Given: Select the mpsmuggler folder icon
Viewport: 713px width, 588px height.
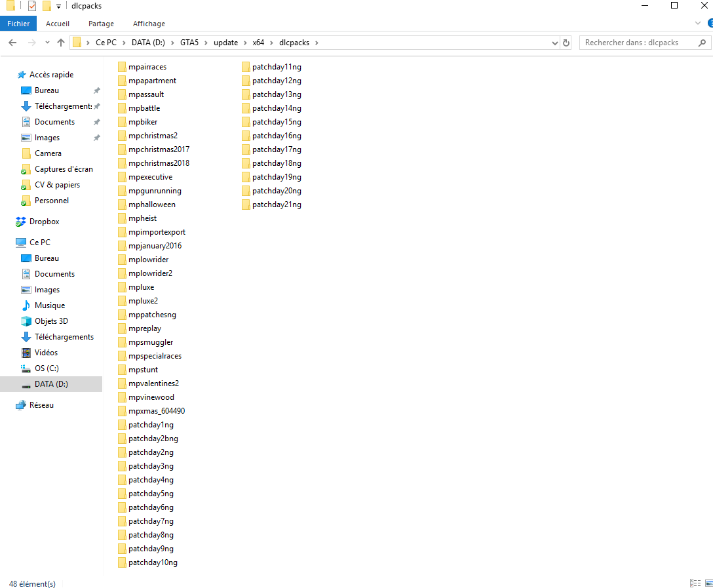Looking at the screenshot, I should coord(121,342).
